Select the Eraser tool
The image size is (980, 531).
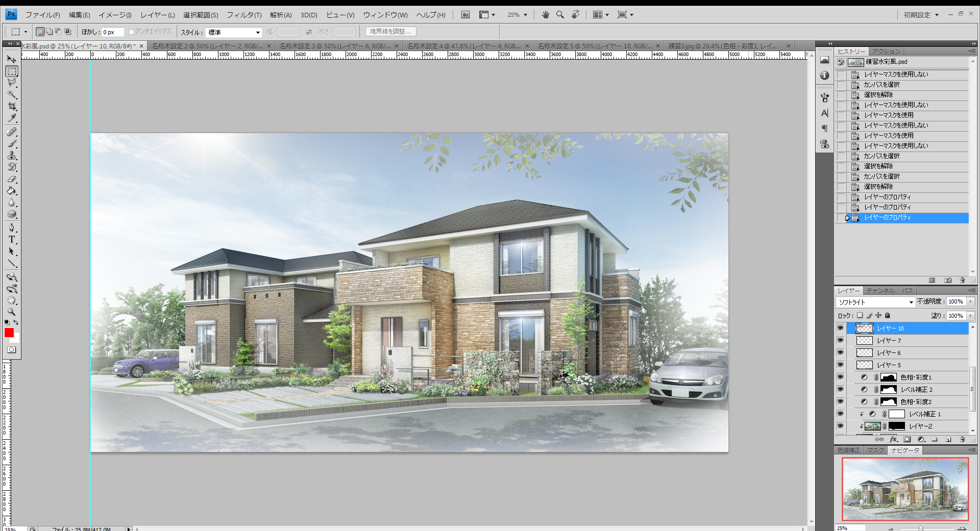click(x=12, y=179)
